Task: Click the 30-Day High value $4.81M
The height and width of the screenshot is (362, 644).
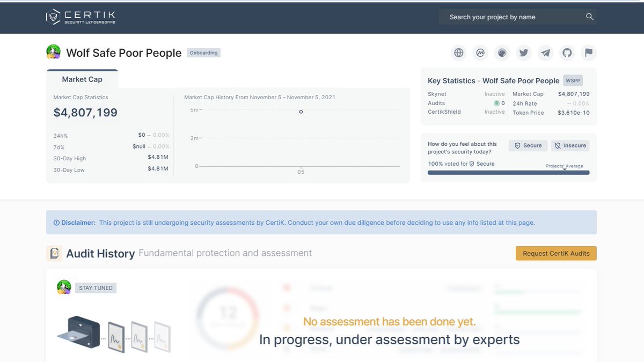Action: pos(158,158)
